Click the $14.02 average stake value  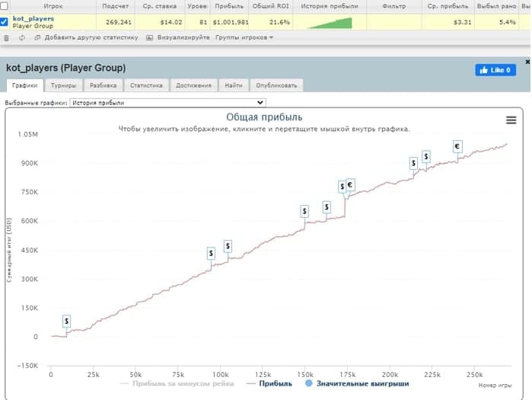coord(171,22)
